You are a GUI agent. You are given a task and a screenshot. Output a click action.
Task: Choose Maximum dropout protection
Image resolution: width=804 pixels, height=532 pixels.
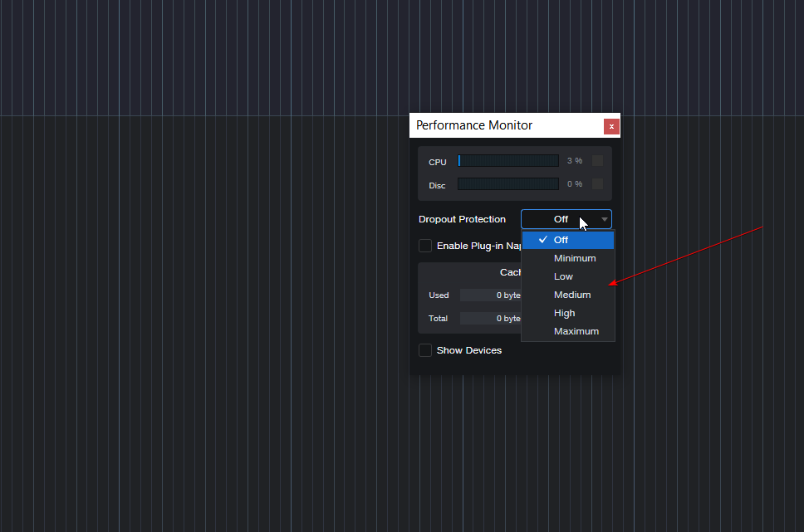tap(567, 332)
